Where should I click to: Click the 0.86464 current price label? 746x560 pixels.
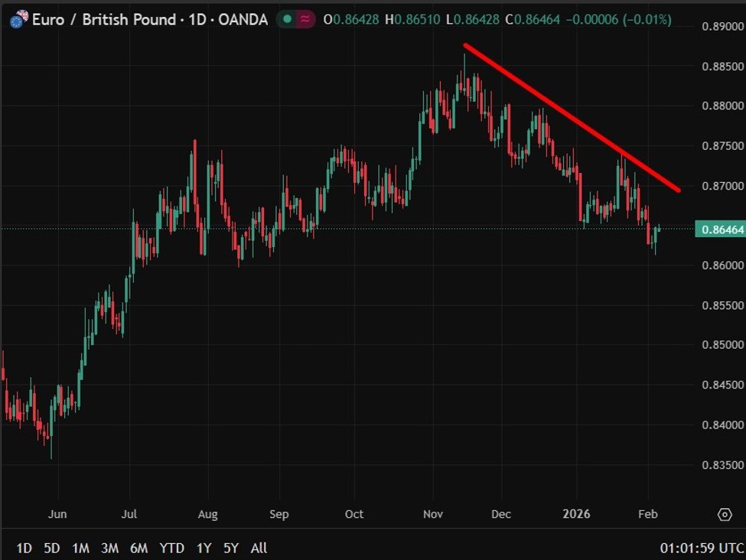pyautogui.click(x=720, y=229)
